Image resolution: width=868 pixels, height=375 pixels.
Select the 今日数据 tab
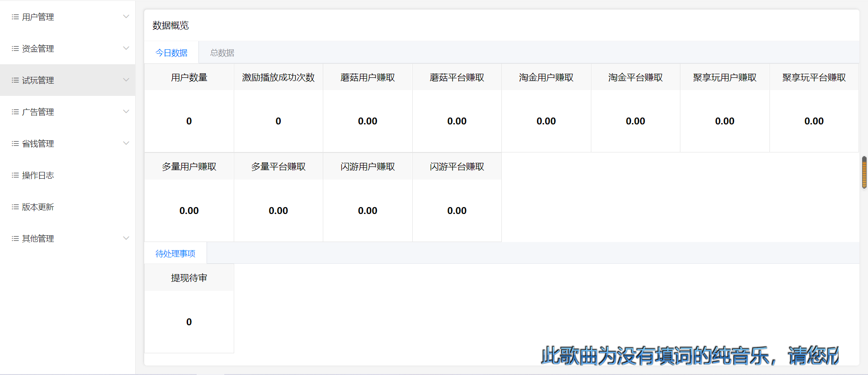(x=171, y=53)
